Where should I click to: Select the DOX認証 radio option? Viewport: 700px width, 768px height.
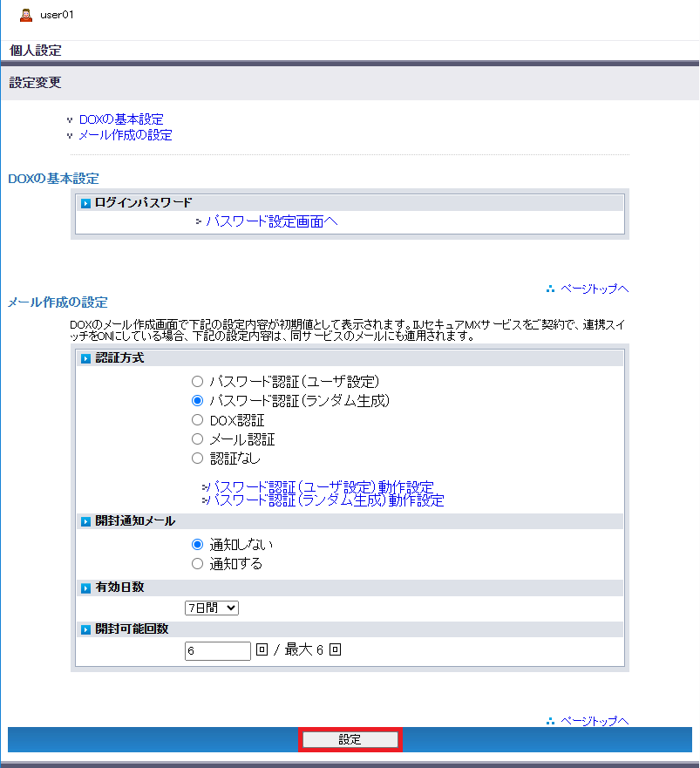[197, 420]
